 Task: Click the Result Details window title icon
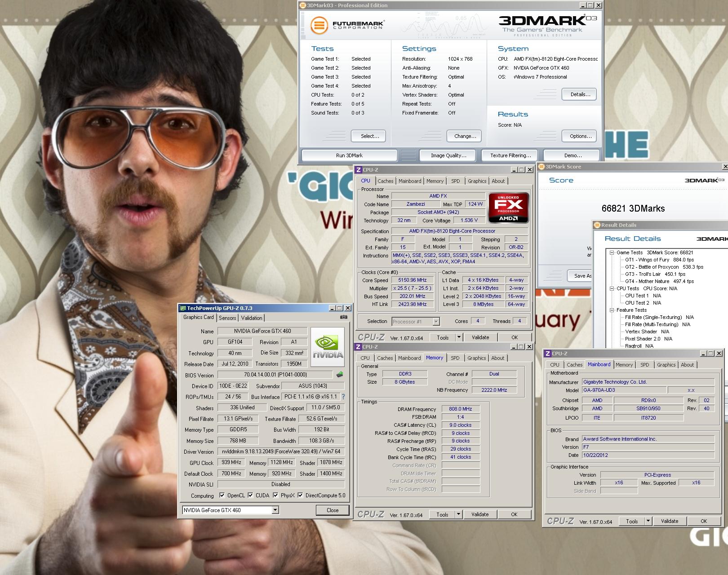pos(597,225)
